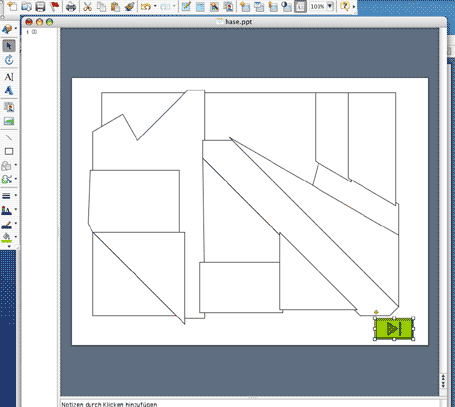Open the Draw menu icon
The width and height of the screenshot is (455, 407).
coord(7,29)
